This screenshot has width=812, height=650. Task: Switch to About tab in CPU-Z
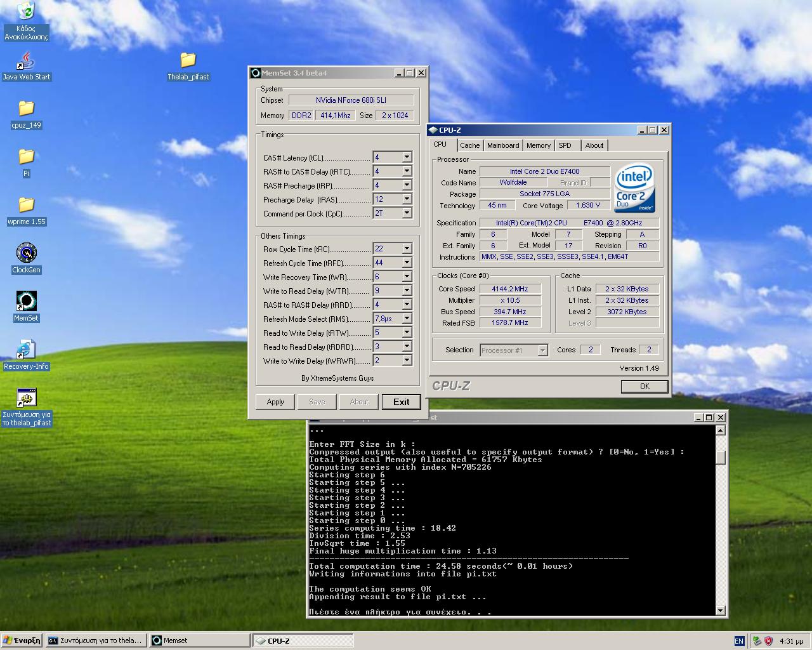[x=594, y=145]
